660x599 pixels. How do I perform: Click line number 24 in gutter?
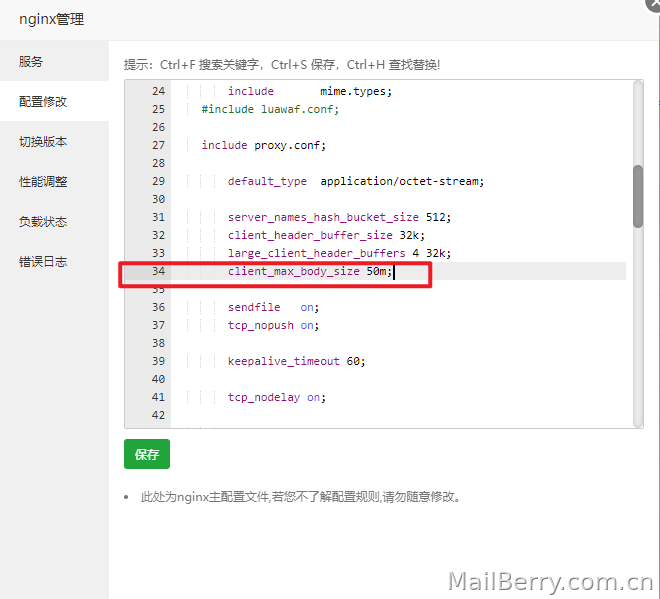[x=158, y=91]
